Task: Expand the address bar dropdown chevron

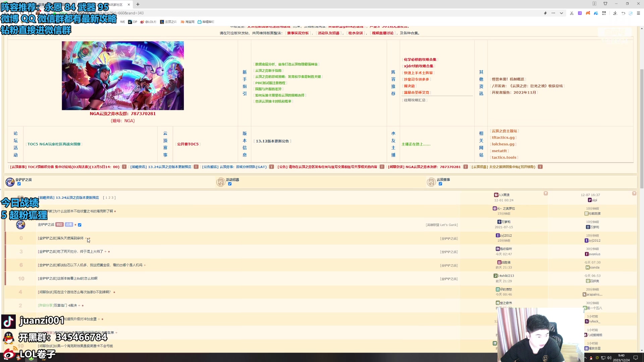Action: (561, 13)
